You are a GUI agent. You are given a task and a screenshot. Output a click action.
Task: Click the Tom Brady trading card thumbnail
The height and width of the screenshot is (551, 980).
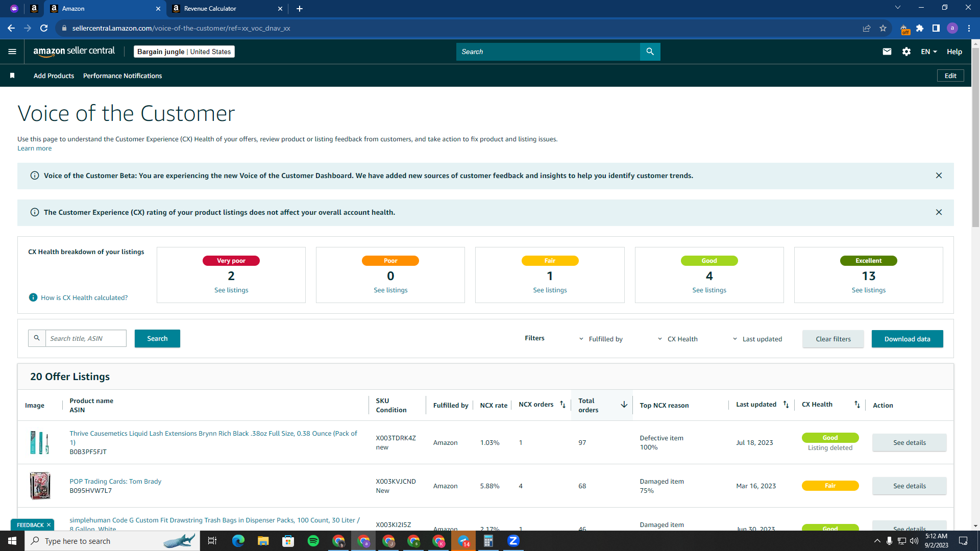pos(40,486)
